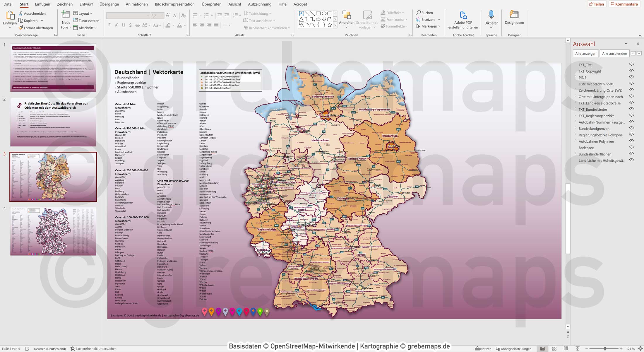Click the Alle ausblenden button

(614, 53)
